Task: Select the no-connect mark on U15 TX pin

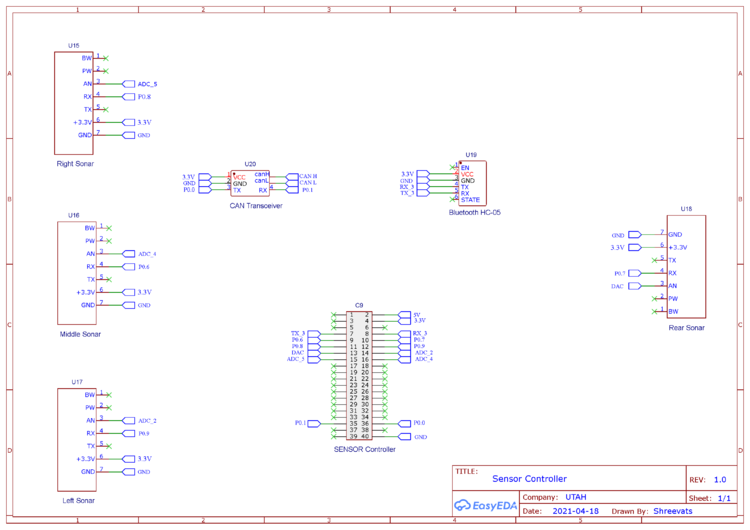Action: 106,110
